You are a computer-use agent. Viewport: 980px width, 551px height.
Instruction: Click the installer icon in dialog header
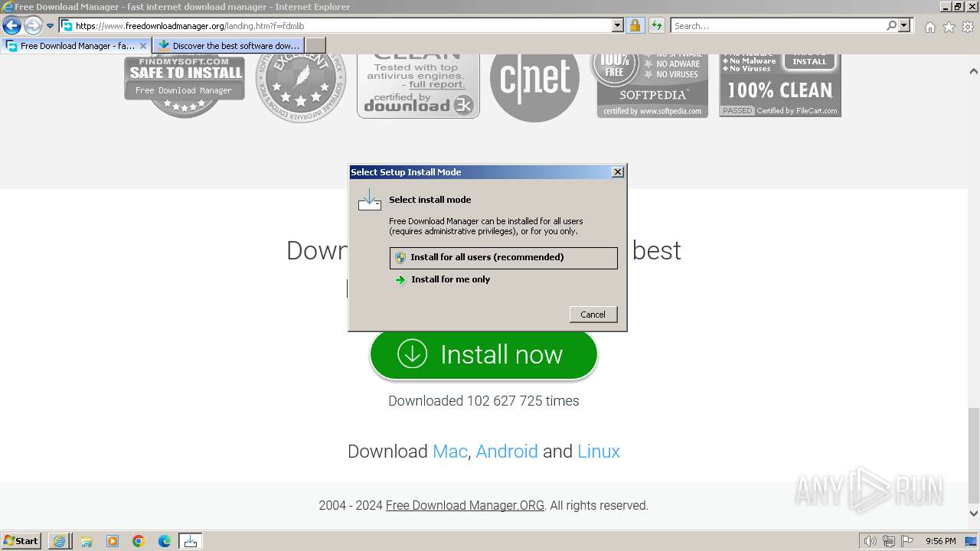(370, 200)
